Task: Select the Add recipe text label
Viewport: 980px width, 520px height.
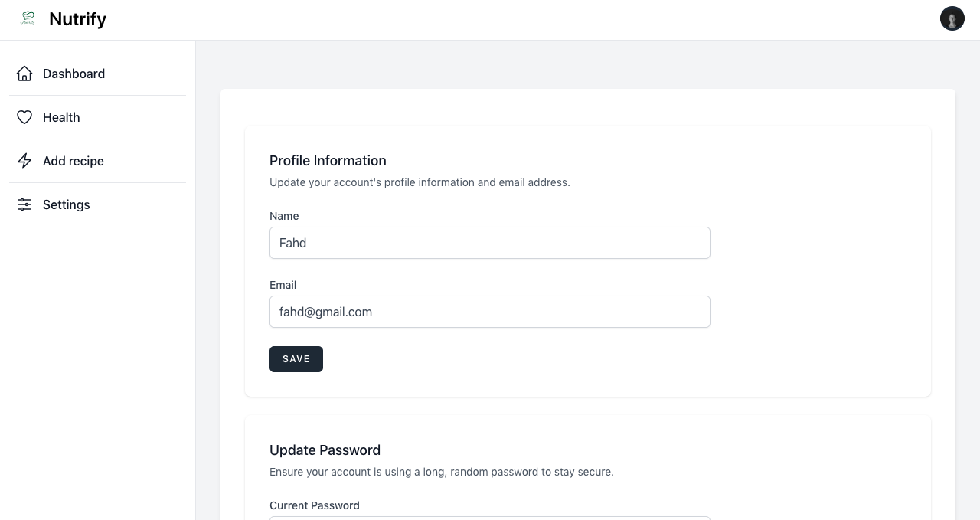Action: (x=73, y=161)
